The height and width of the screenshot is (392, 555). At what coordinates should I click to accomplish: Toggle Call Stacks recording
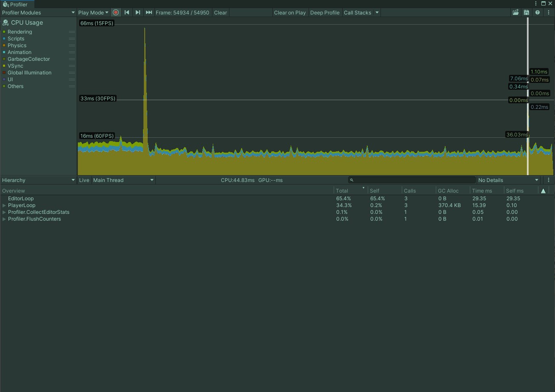click(x=358, y=12)
